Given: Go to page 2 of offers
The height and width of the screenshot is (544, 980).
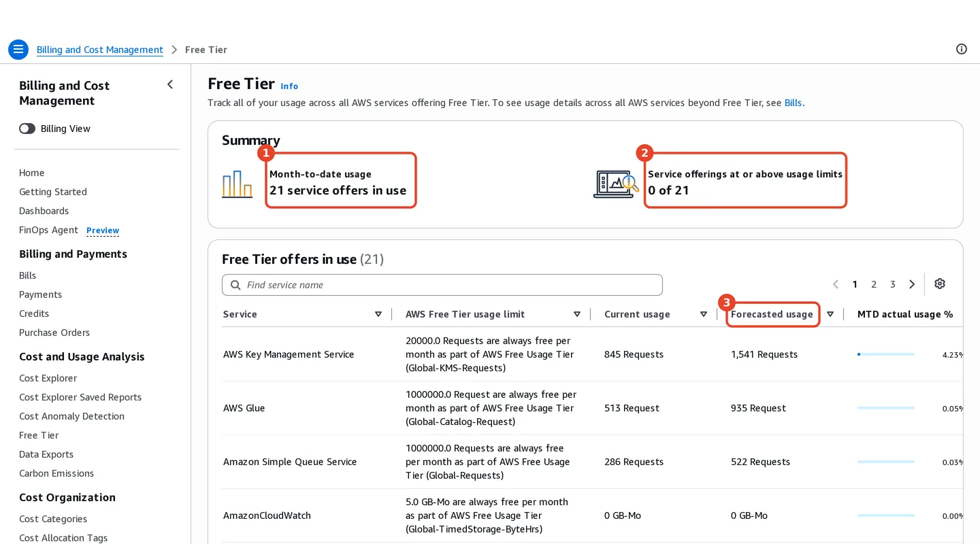Looking at the screenshot, I should click(874, 284).
